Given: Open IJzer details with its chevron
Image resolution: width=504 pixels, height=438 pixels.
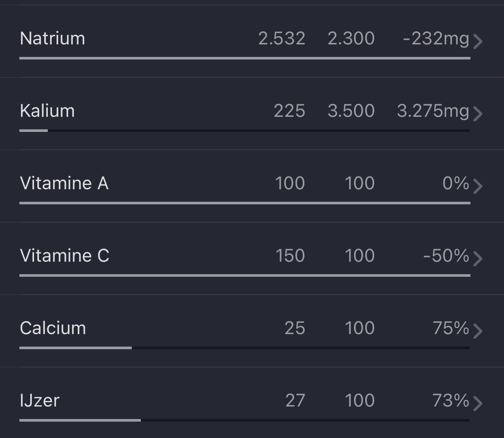Looking at the screenshot, I should [477, 404].
